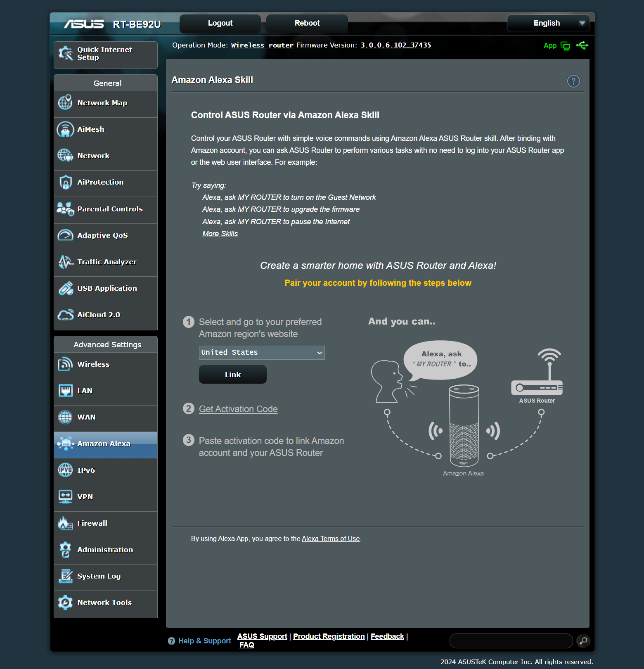The image size is (644, 669).
Task: Click the Parental Controls people icon
Action: tap(65, 209)
